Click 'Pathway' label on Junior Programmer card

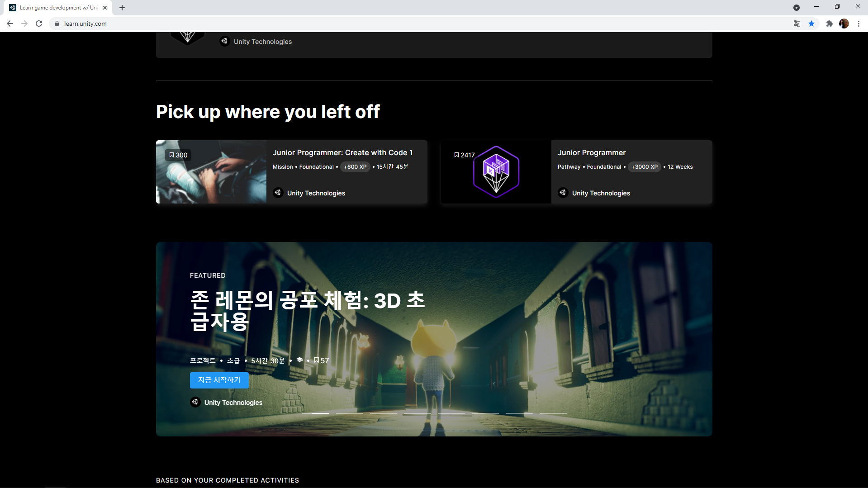pyautogui.click(x=569, y=167)
